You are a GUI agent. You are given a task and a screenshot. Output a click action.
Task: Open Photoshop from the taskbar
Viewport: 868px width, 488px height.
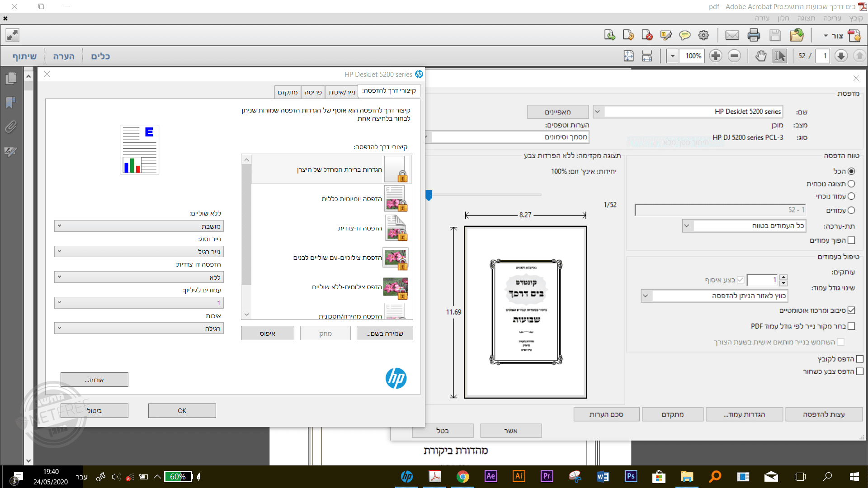[x=631, y=476]
